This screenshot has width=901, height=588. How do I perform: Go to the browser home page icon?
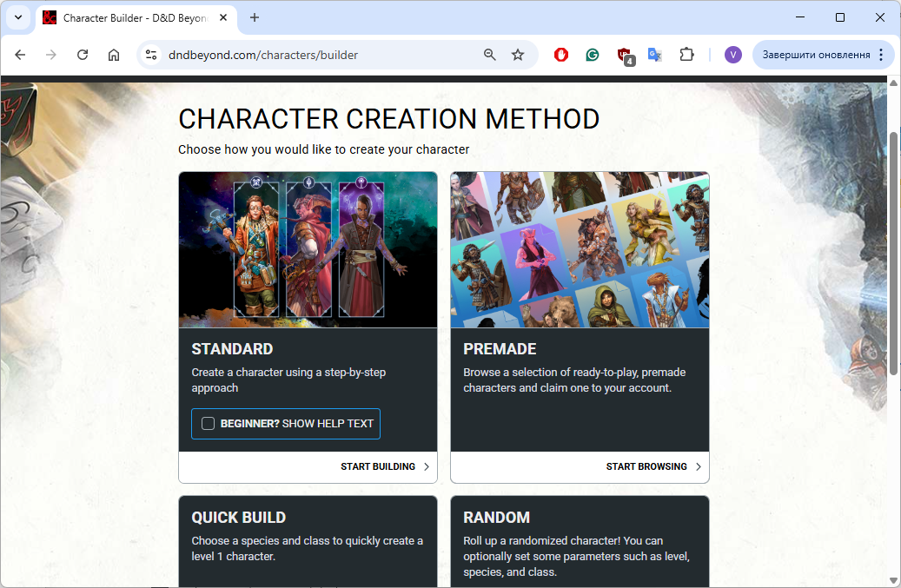tap(114, 55)
